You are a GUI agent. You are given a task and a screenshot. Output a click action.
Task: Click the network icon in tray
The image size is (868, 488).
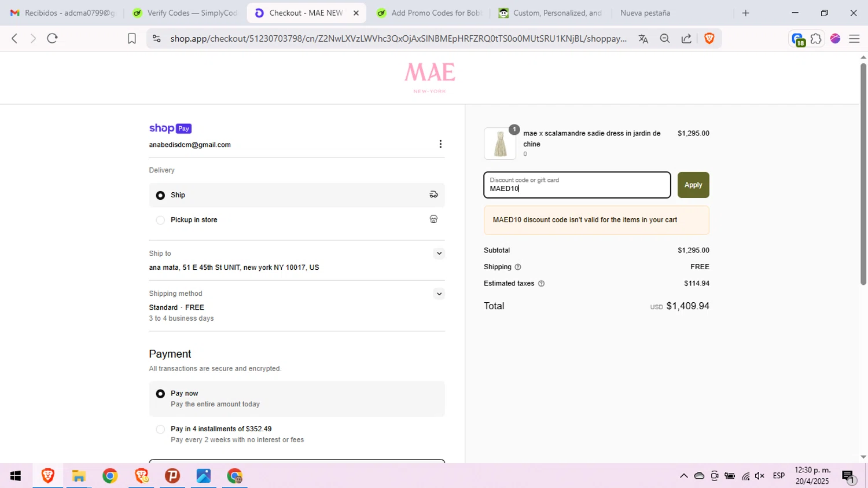point(745,476)
